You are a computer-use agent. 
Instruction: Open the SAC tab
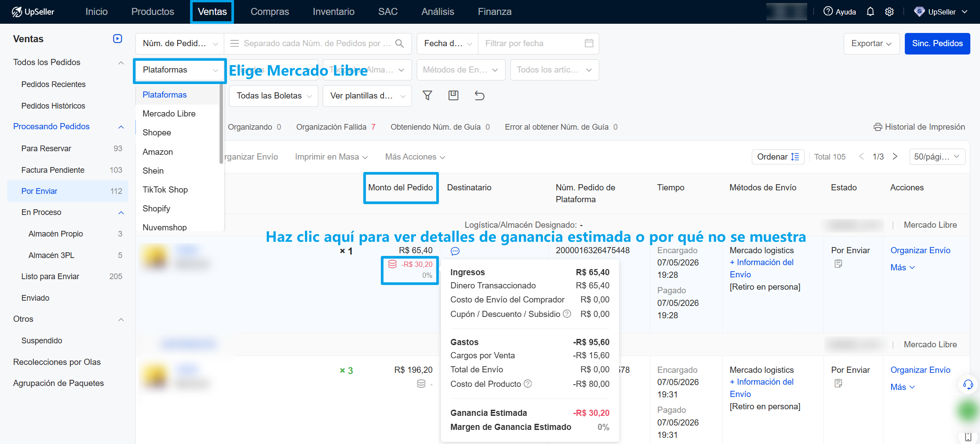point(388,12)
